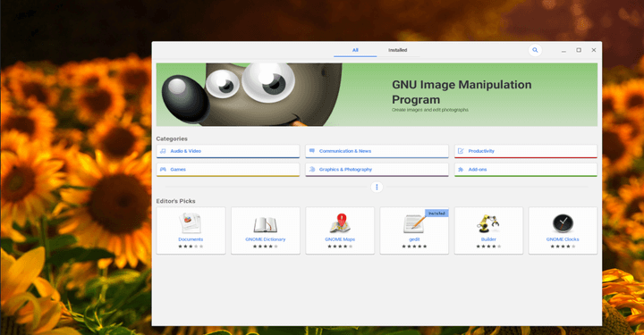Click the GNOME Maps label

[x=340, y=239]
